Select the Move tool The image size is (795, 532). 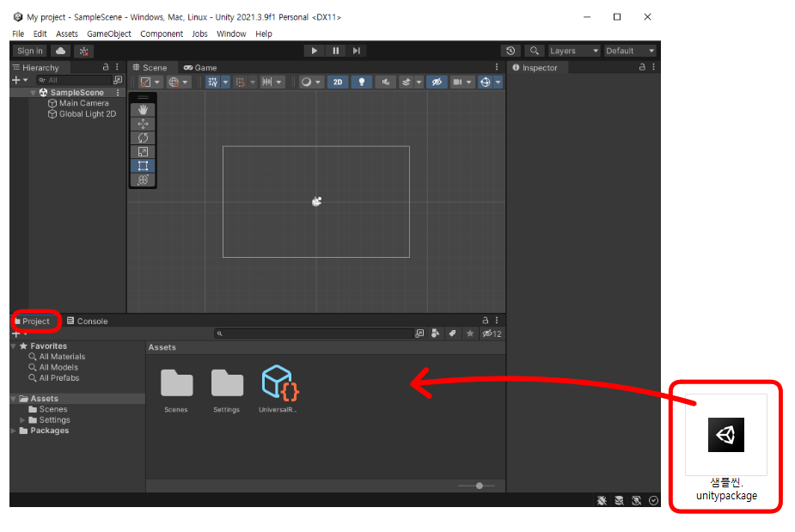pos(143,124)
